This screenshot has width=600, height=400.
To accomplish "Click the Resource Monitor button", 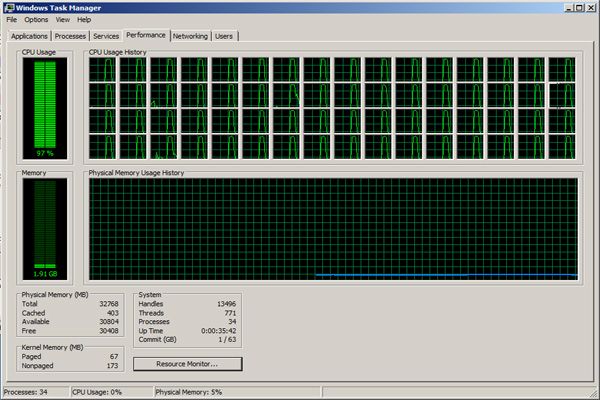I will (188, 364).
